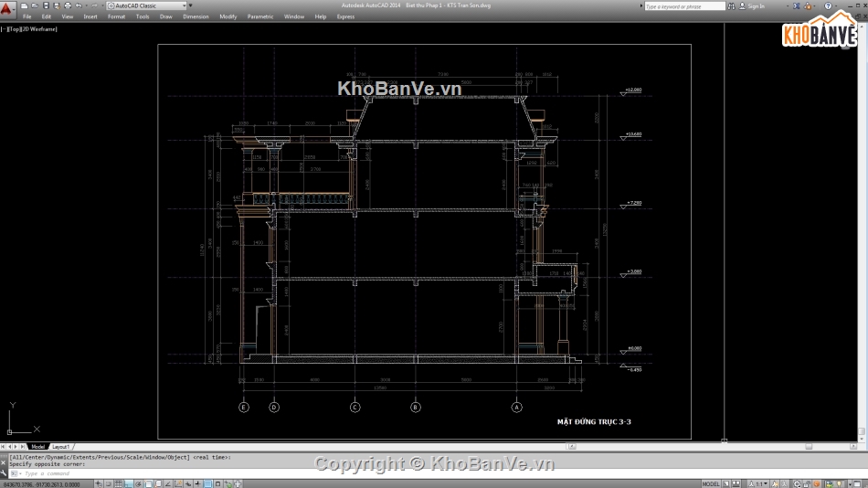Toggle Grid Display in status bar
Image resolution: width=868 pixels, height=488 pixels.
tap(119, 483)
